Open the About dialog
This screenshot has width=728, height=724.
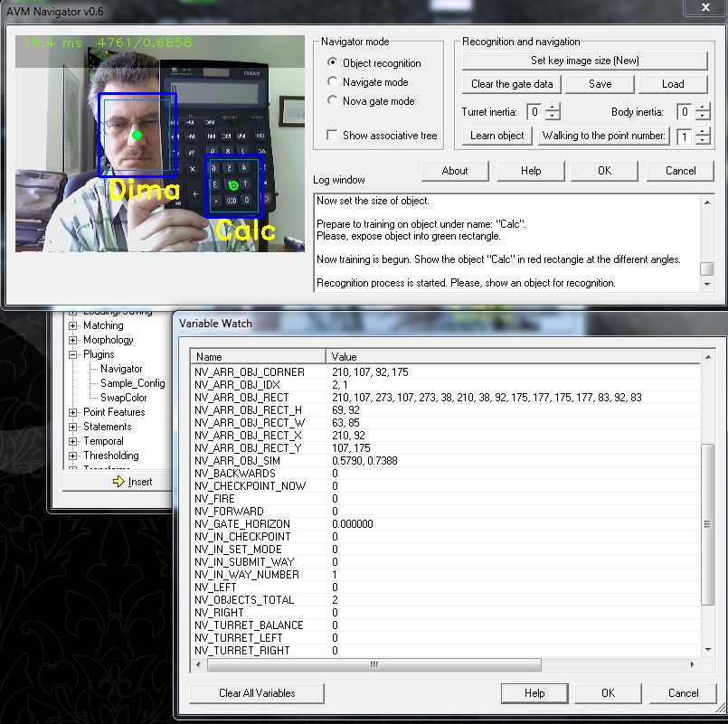pyautogui.click(x=455, y=171)
